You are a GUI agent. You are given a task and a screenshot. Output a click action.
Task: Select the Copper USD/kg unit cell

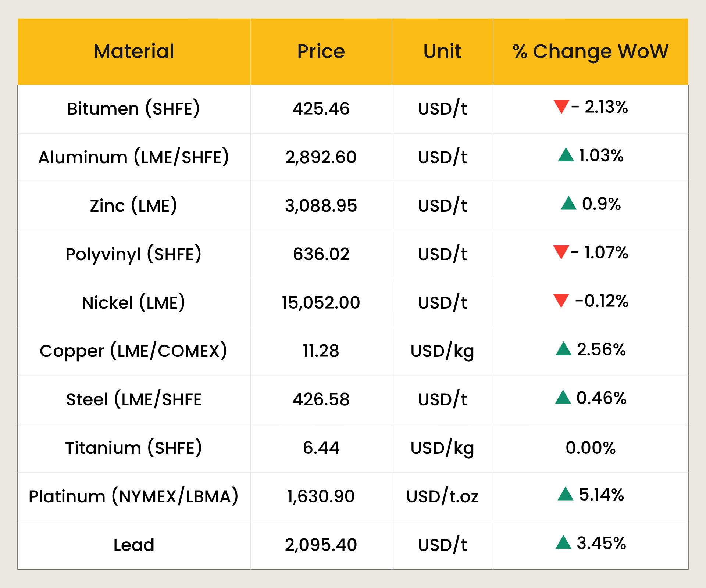(442, 351)
